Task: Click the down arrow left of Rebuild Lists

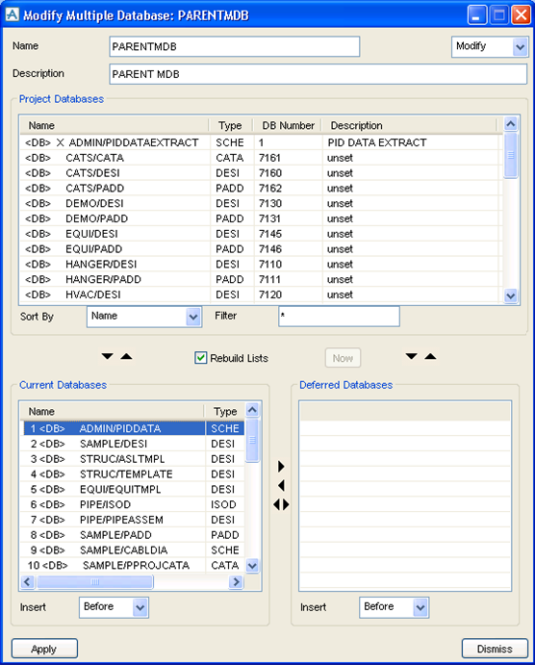Action: [107, 356]
